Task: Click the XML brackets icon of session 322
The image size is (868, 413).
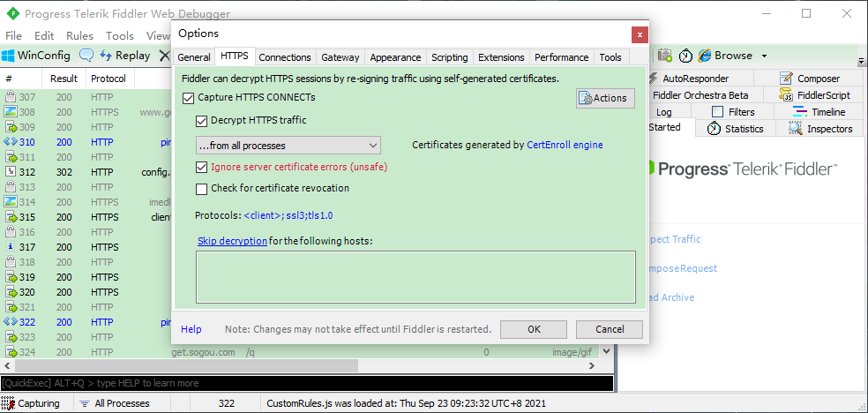Action: tap(10, 321)
